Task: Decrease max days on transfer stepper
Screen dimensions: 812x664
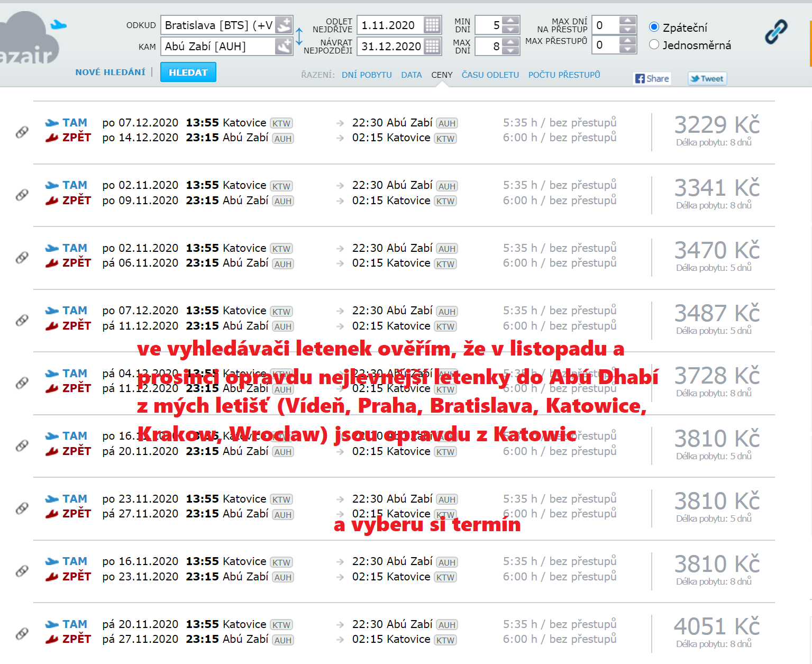Action: tap(627, 30)
